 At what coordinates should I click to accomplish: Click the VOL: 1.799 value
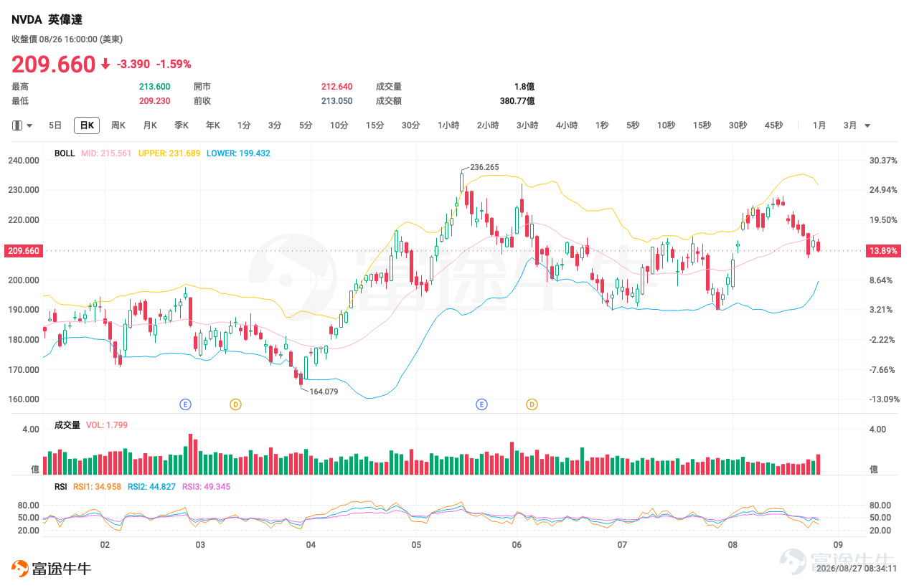pyautogui.click(x=107, y=425)
